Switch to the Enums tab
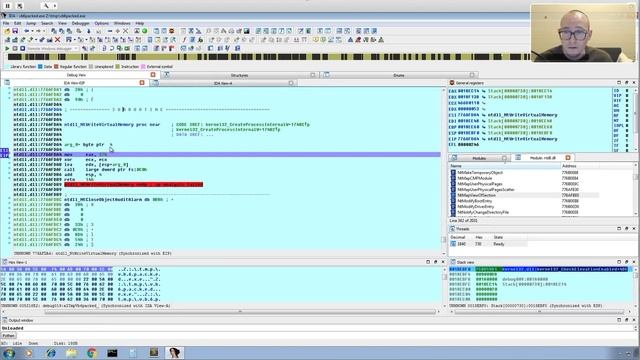 click(398, 75)
